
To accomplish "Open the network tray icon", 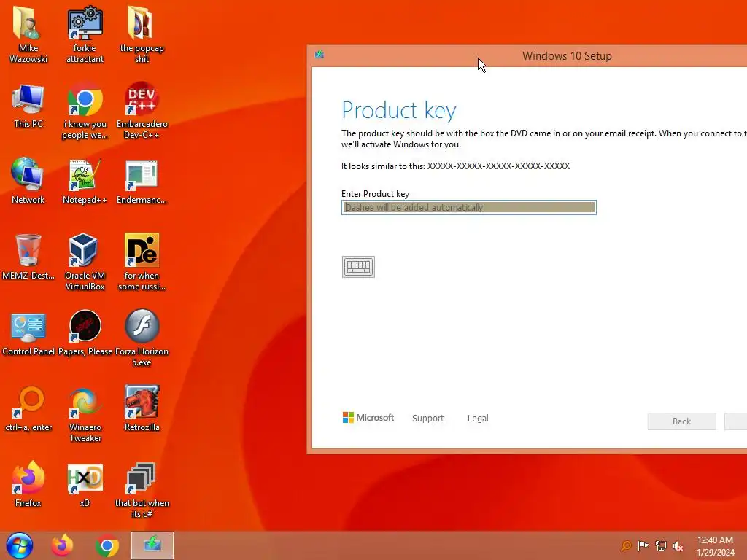I will tap(661, 545).
